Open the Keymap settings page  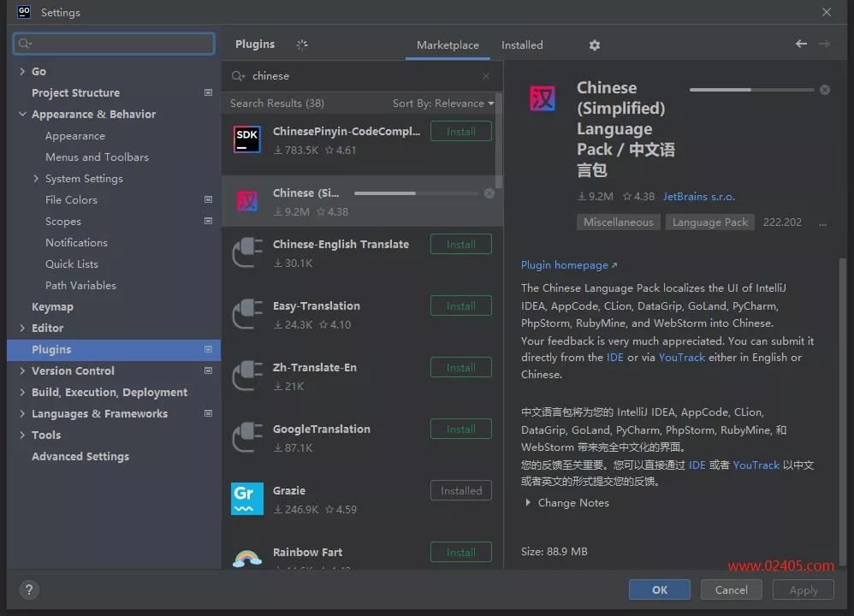tap(52, 306)
